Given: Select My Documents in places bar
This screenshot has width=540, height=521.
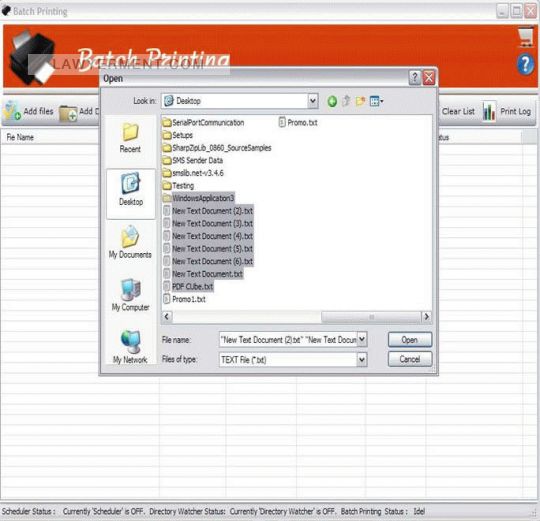Looking at the screenshot, I should pyautogui.click(x=130, y=242).
